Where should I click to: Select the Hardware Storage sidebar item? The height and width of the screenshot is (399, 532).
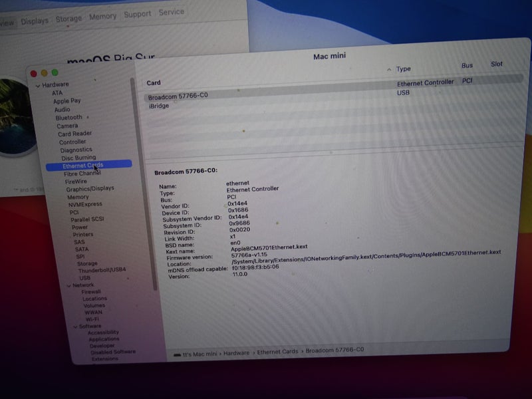tap(87, 263)
